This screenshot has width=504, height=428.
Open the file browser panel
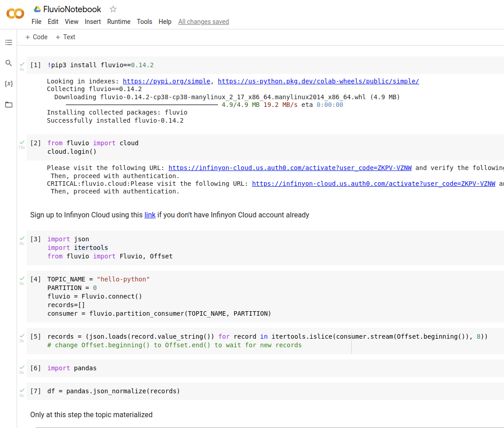pos(9,104)
